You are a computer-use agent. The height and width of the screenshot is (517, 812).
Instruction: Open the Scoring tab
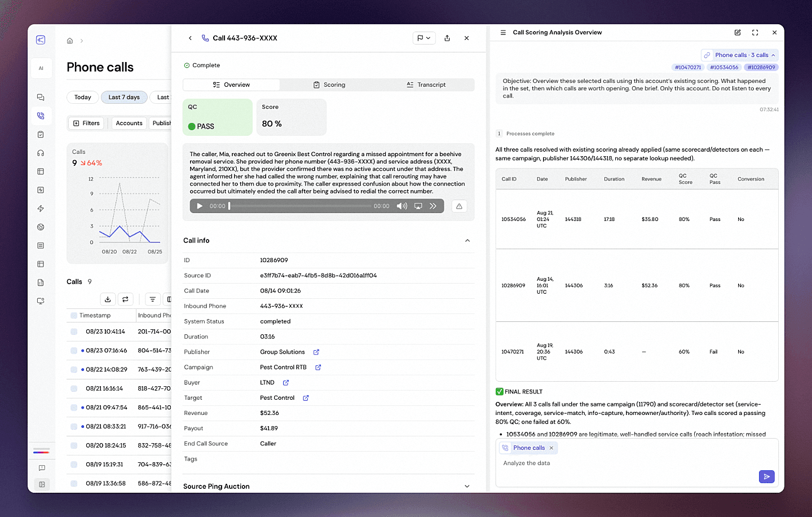point(329,85)
